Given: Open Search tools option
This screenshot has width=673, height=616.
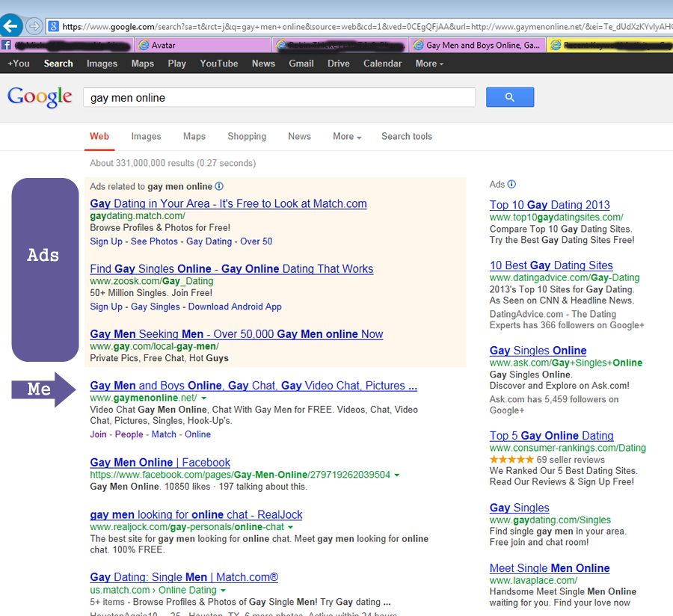Looking at the screenshot, I should pos(406,136).
